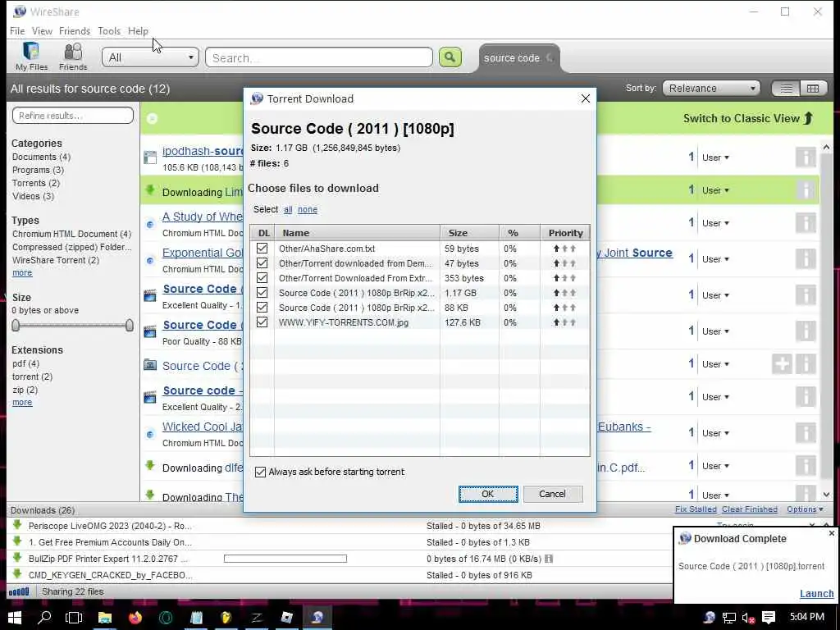Click Cancel in Torrent Download dialog

pos(552,494)
